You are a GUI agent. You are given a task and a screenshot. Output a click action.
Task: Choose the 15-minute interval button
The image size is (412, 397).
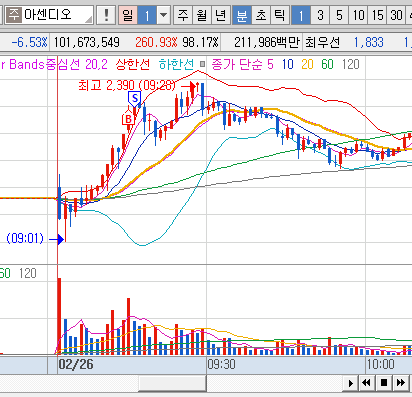[377, 15]
